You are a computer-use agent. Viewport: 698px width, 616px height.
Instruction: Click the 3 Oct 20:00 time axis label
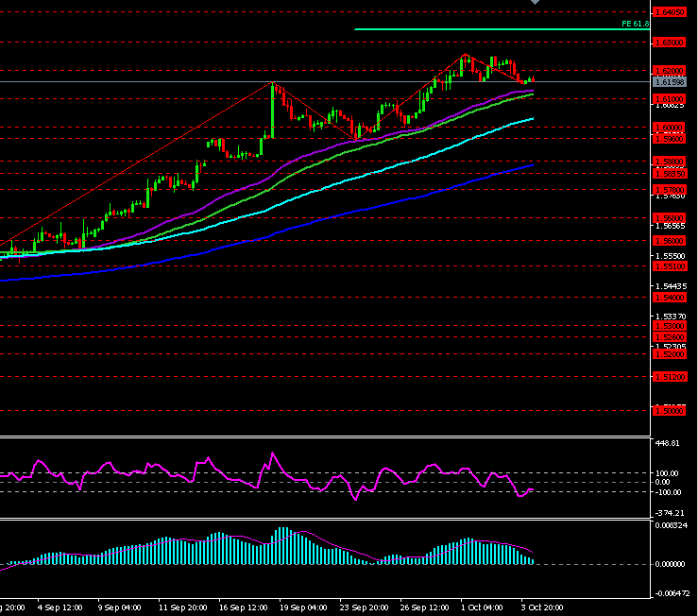click(542, 607)
